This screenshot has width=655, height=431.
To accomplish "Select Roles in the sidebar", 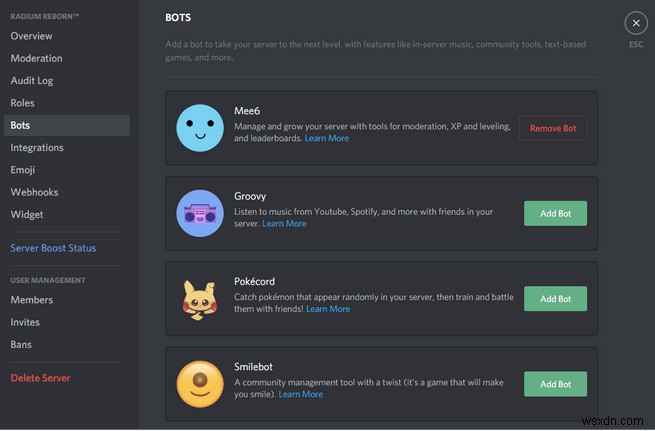I will [22, 102].
